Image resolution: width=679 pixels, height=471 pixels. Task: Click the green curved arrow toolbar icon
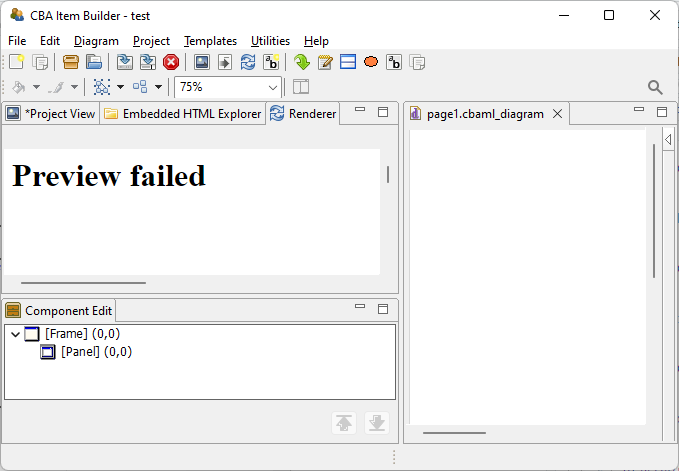pyautogui.click(x=302, y=62)
